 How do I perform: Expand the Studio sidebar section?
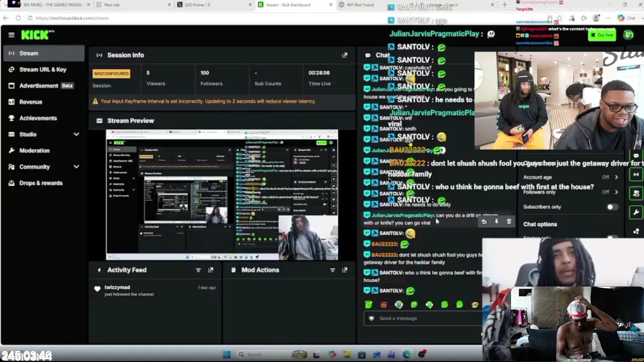pos(76,134)
